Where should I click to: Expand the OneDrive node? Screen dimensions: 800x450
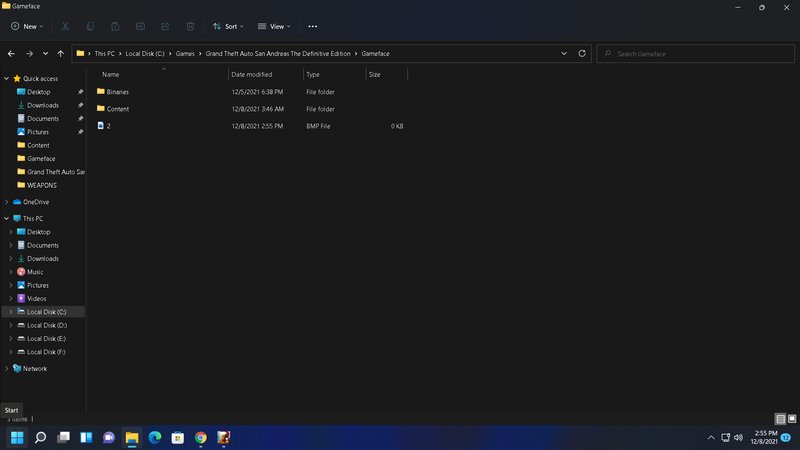(x=7, y=202)
